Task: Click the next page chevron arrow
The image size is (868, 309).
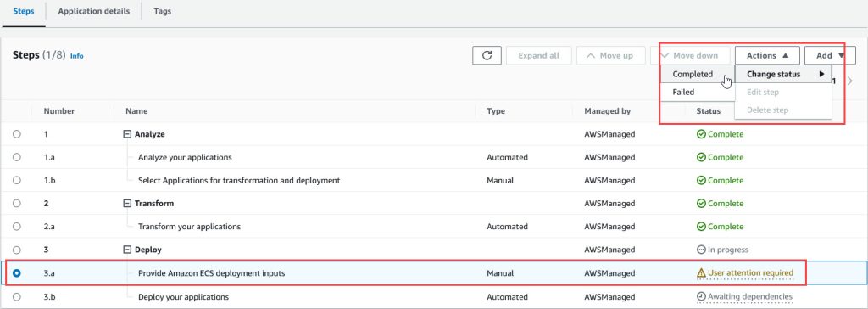Action: (850, 81)
